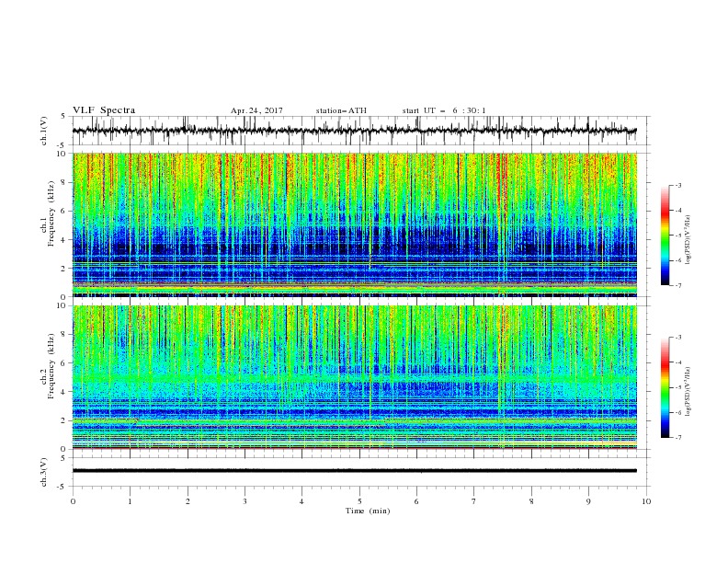Click the "station=ATH" label
Viewport: 728px width, 563px height.
click(x=341, y=110)
